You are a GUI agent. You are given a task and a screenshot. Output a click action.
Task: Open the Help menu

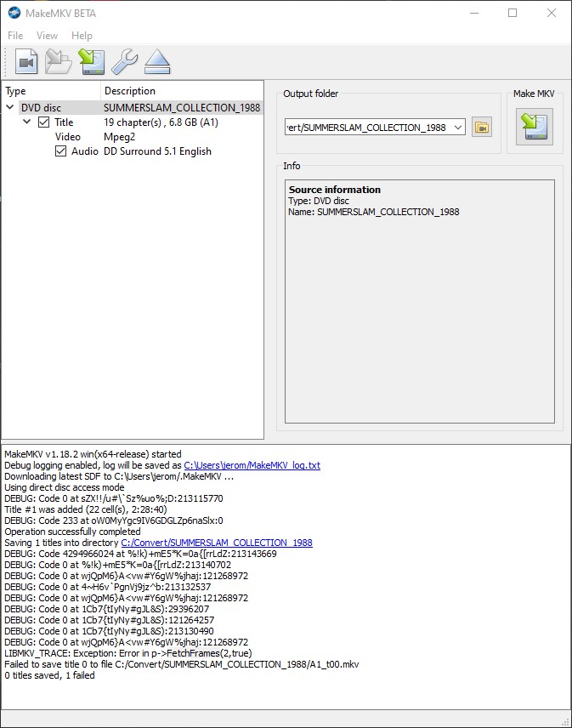click(82, 36)
